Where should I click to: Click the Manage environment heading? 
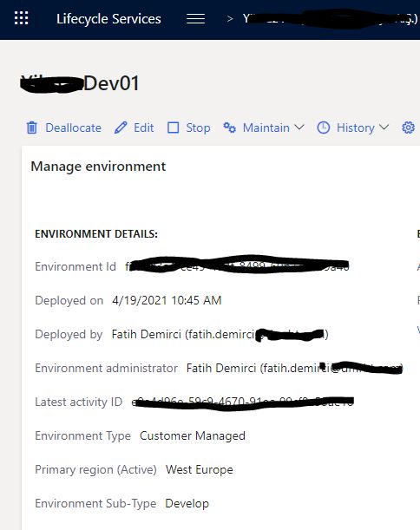(98, 167)
